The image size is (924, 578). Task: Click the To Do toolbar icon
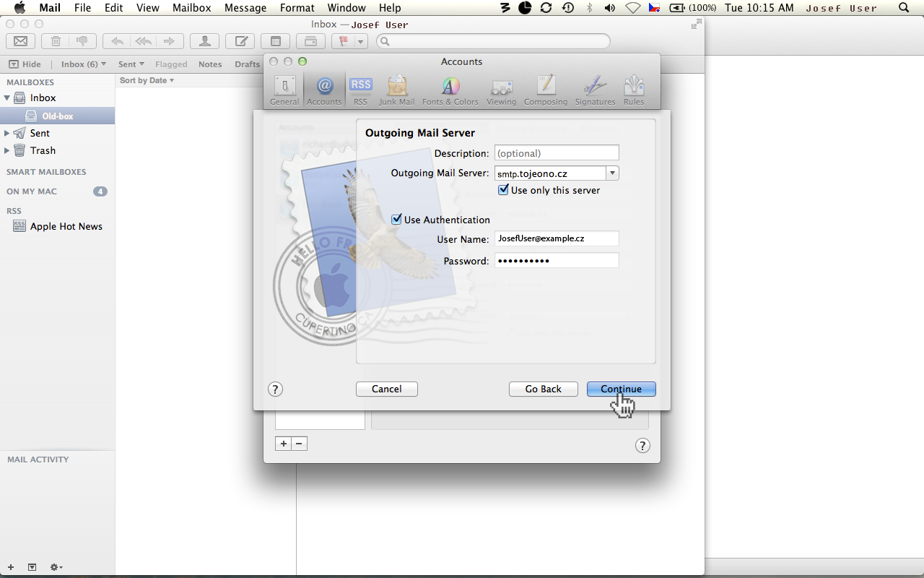[x=310, y=41]
